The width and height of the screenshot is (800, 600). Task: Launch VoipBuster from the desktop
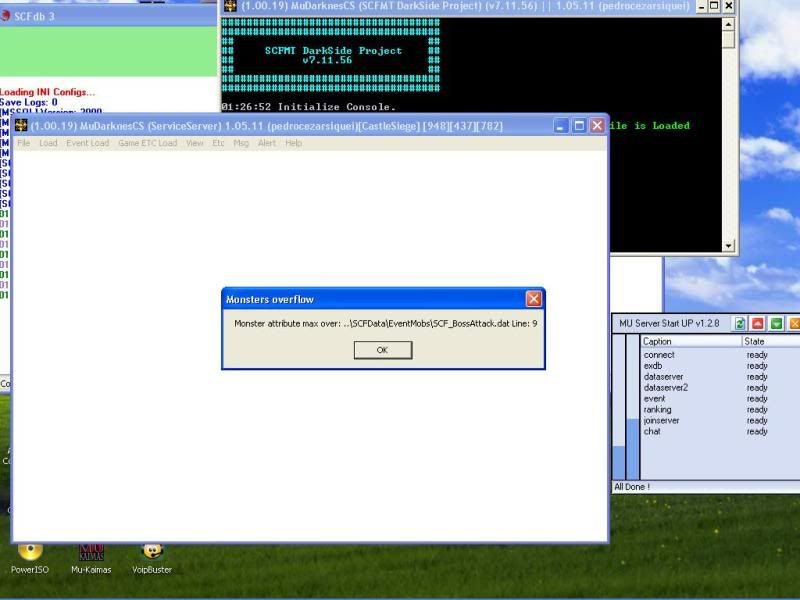point(152,552)
